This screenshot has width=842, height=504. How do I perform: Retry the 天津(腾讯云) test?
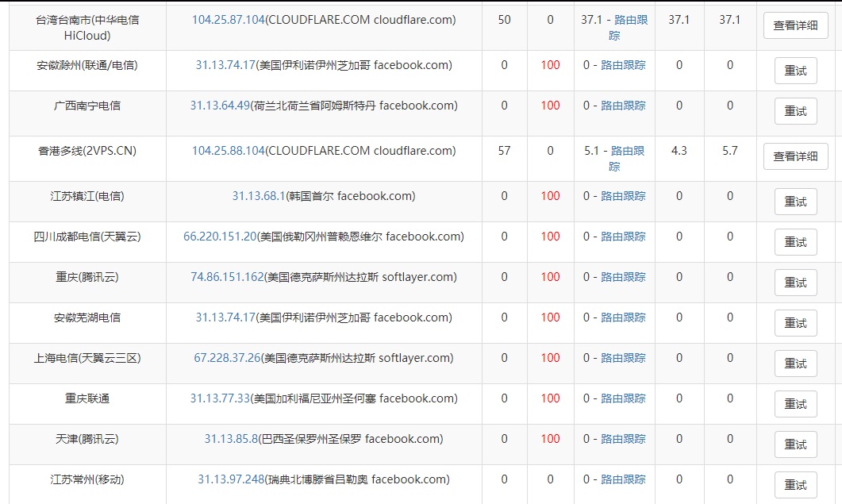pos(795,444)
